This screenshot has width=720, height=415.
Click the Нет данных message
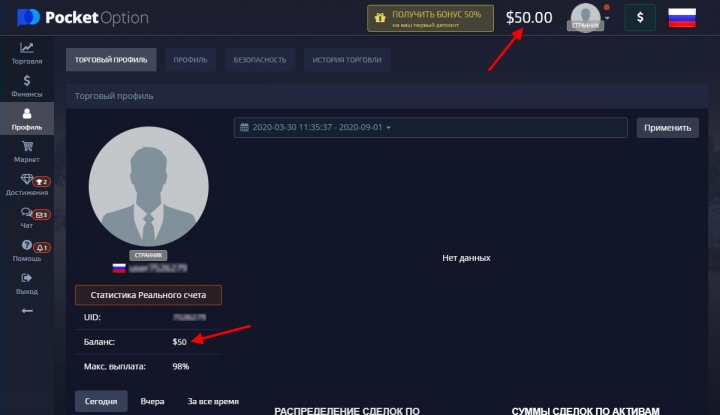point(467,258)
